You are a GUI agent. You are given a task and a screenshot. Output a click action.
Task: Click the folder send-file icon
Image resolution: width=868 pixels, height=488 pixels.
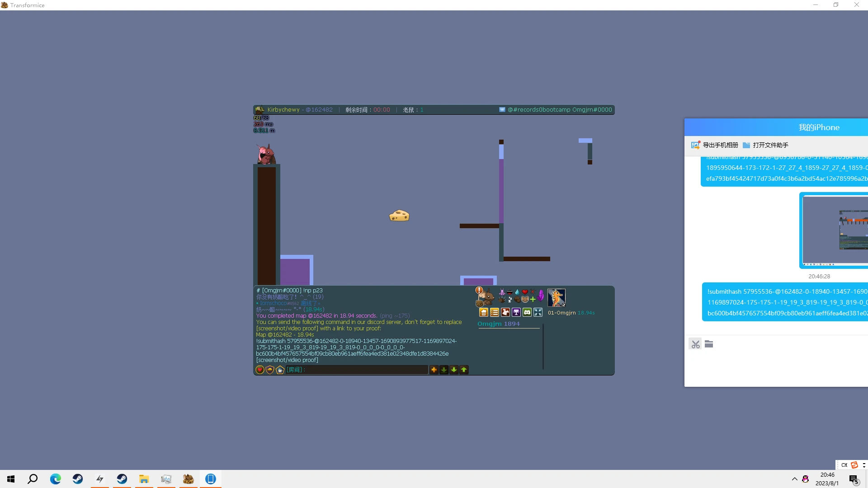coord(709,344)
